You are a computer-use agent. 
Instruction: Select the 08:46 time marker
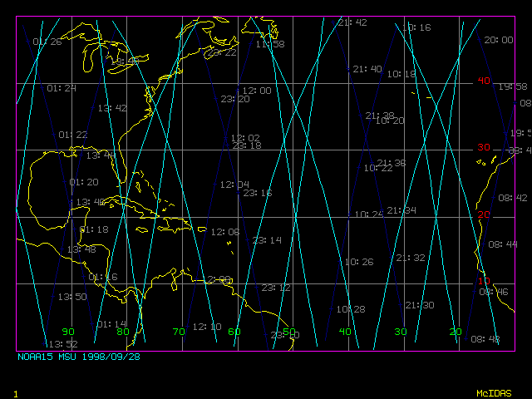click(494, 292)
